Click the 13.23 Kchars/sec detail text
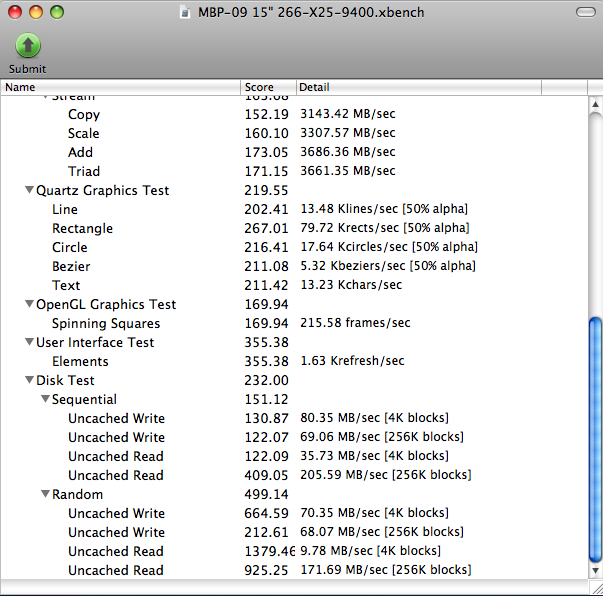603x596 pixels. [x=351, y=285]
